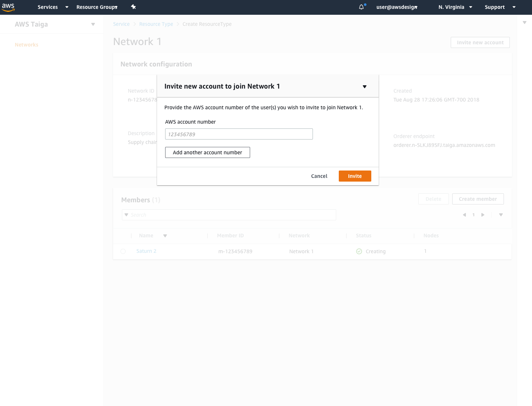
Task: Open the user@awsdesign account menu
Action: pyautogui.click(x=397, y=7)
